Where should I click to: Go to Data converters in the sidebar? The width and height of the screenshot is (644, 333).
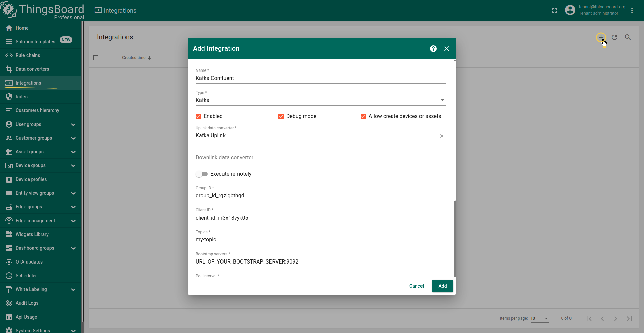[32, 69]
